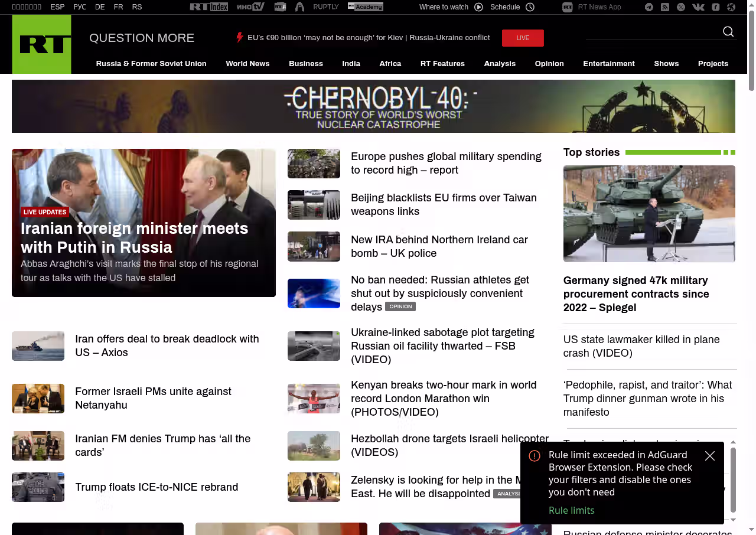Screen dimensions: 756x535
Task: Click the search input field
Action: click(650, 32)
